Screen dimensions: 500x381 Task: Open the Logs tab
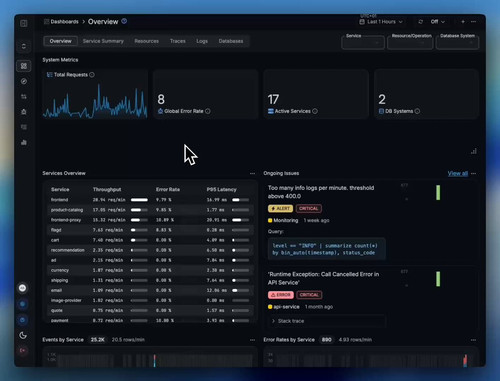(x=202, y=41)
